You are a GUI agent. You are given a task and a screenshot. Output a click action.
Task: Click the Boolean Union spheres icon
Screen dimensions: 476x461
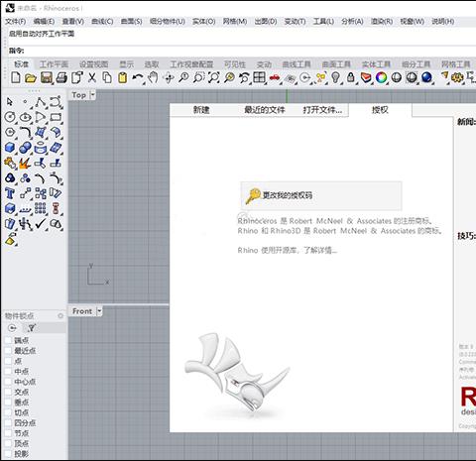(x=25, y=148)
